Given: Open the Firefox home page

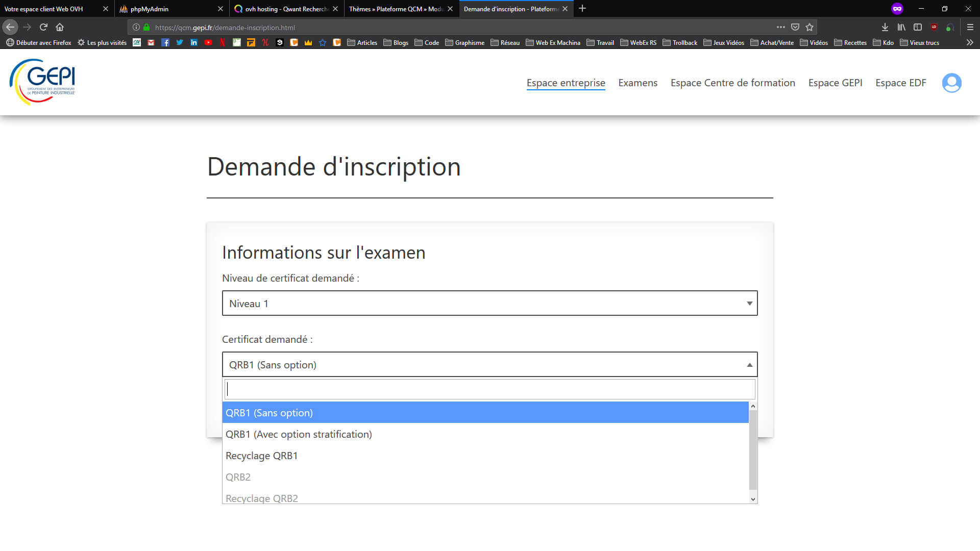Looking at the screenshot, I should coord(60,27).
